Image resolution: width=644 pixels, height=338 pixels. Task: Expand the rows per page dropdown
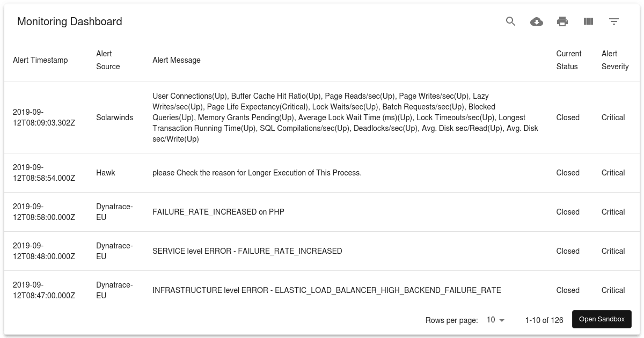(495, 320)
